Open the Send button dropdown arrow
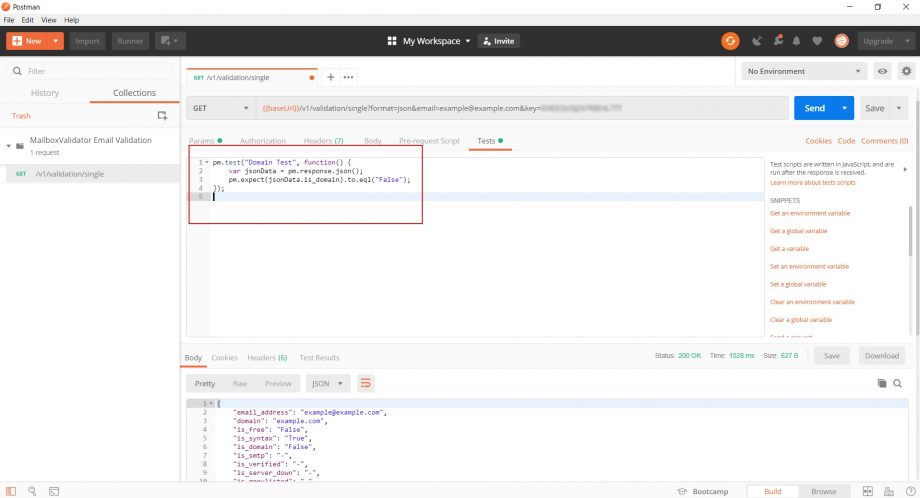 tap(844, 108)
